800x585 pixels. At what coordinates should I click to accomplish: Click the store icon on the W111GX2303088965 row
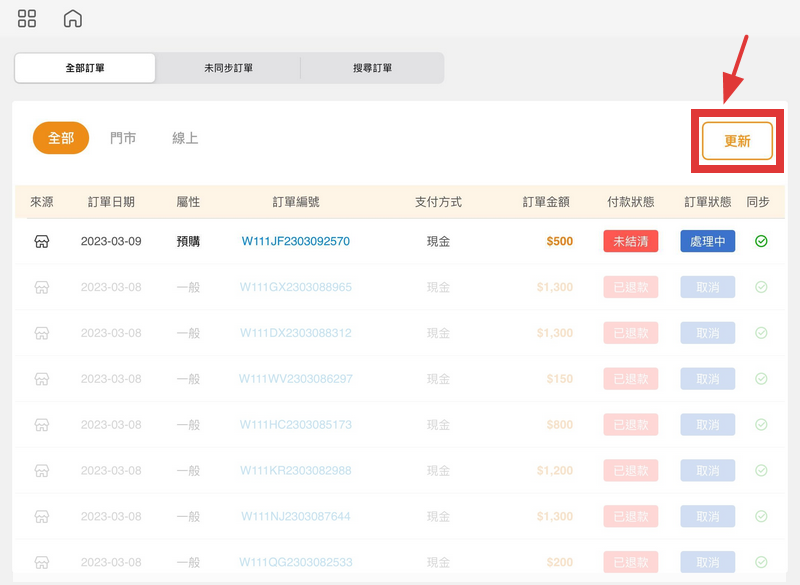click(40, 287)
